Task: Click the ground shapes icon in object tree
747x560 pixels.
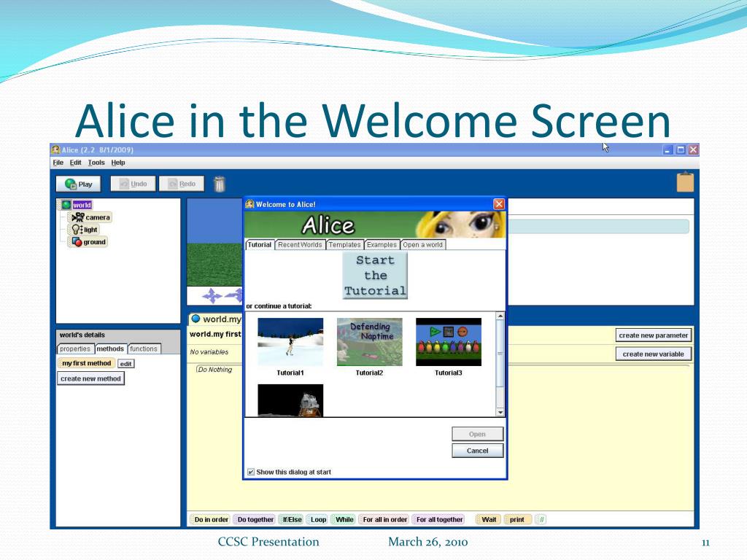Action: [77, 242]
